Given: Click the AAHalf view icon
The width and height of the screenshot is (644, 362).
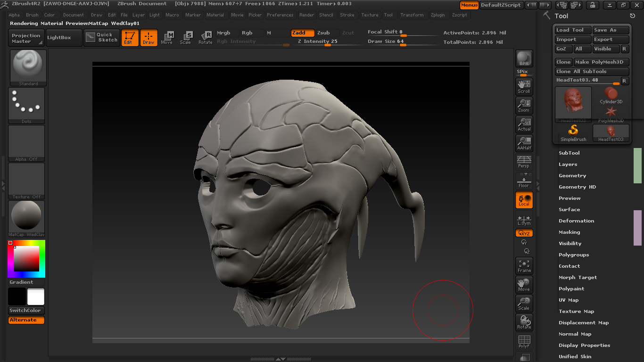Looking at the screenshot, I should coord(524,143).
